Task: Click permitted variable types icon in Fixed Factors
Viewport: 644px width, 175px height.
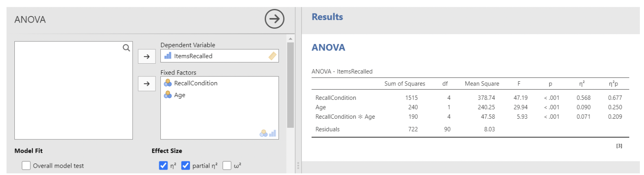Action: click(268, 133)
